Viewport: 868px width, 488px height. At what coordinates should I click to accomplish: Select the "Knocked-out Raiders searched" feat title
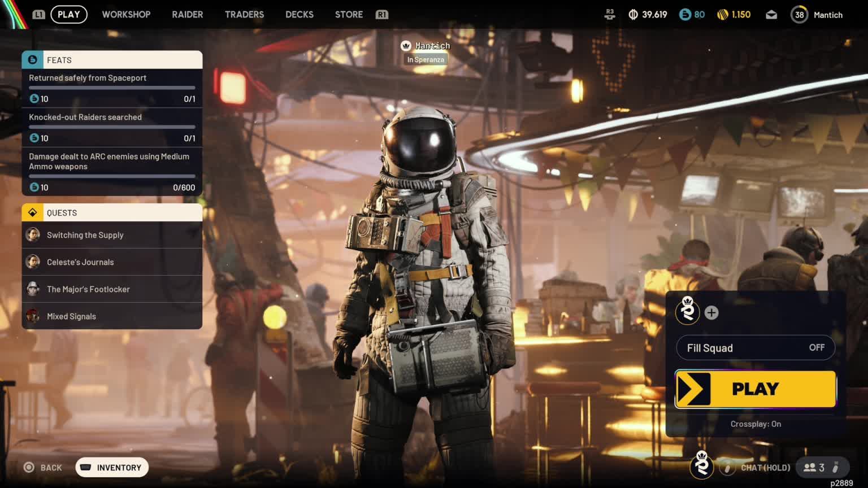85,117
